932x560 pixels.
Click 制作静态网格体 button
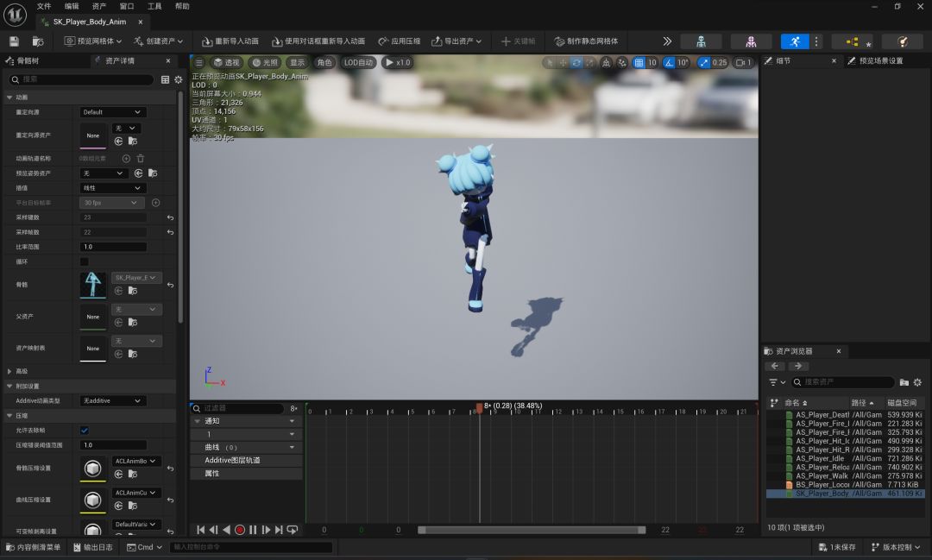[x=586, y=41]
